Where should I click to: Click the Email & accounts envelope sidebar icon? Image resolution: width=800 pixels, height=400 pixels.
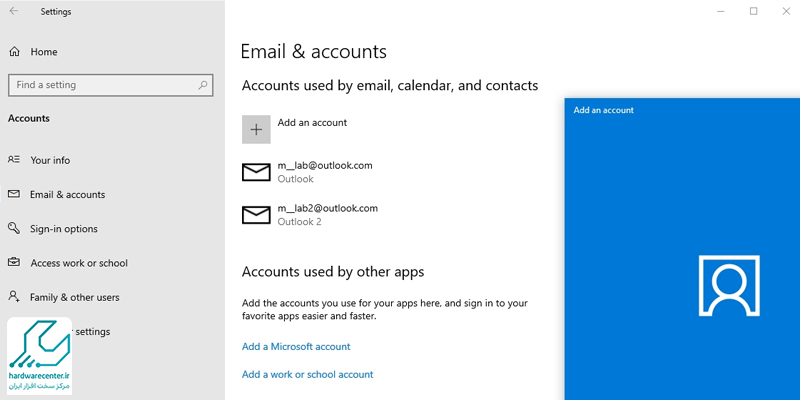[x=14, y=194]
